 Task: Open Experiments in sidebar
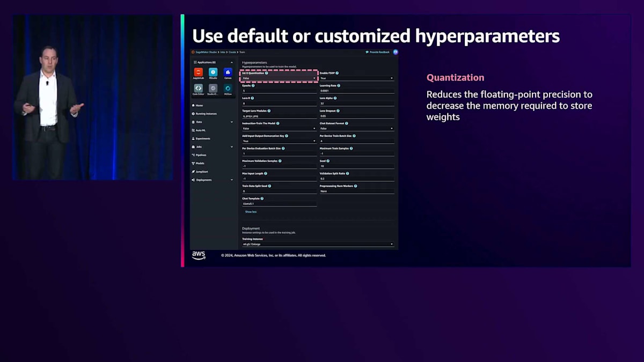pyautogui.click(x=201, y=138)
